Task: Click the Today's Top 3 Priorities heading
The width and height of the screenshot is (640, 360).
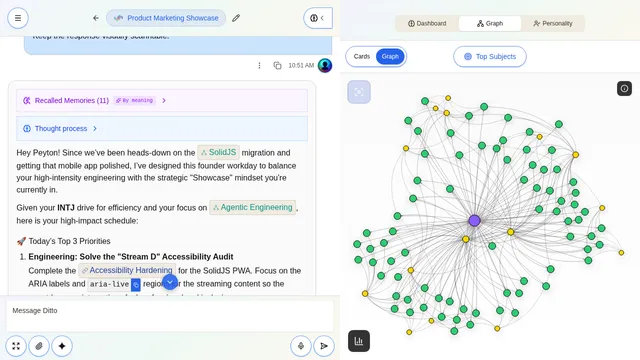Action: tap(63, 241)
